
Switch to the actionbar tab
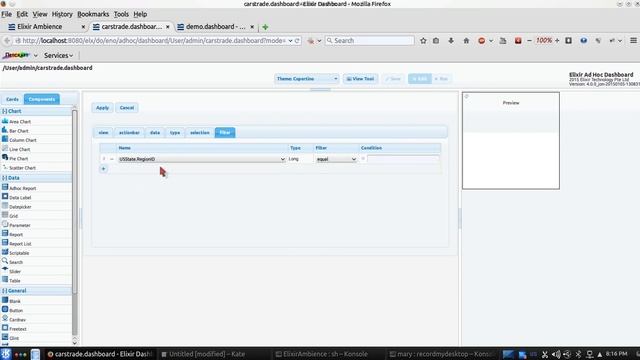(x=129, y=133)
